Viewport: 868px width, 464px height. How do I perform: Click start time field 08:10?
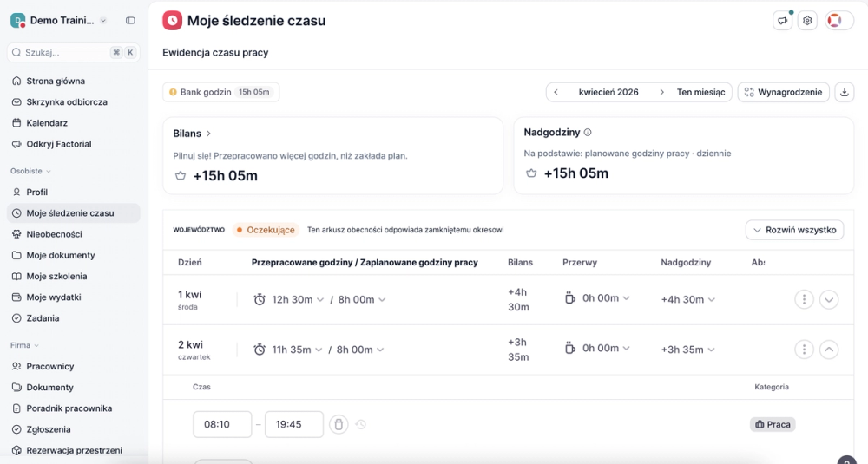(x=222, y=424)
